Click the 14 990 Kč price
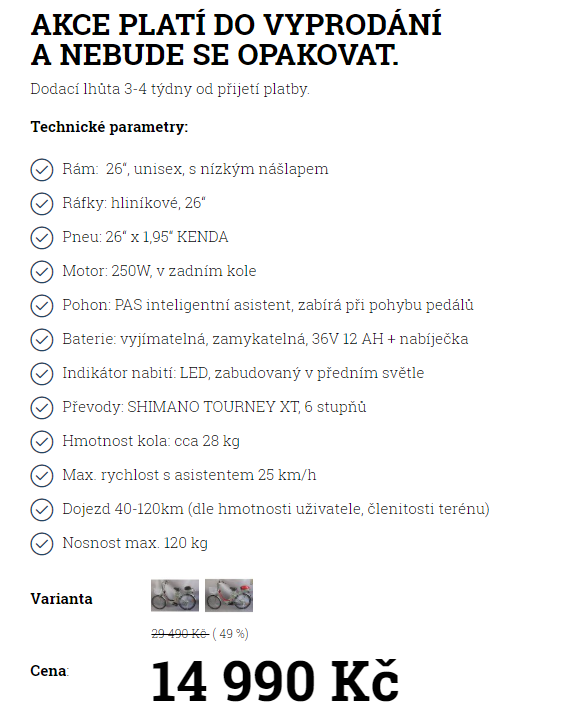577x723 pixels. pyautogui.click(x=274, y=681)
